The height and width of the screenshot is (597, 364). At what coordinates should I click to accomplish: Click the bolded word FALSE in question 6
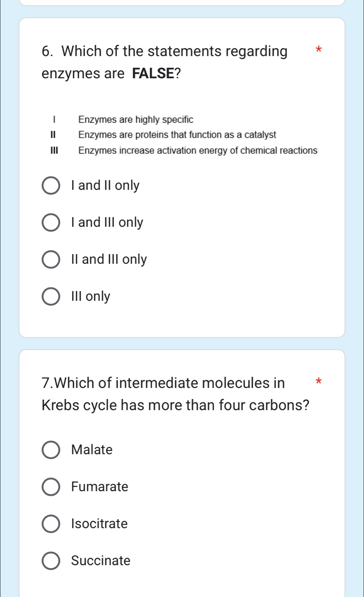[x=151, y=73]
